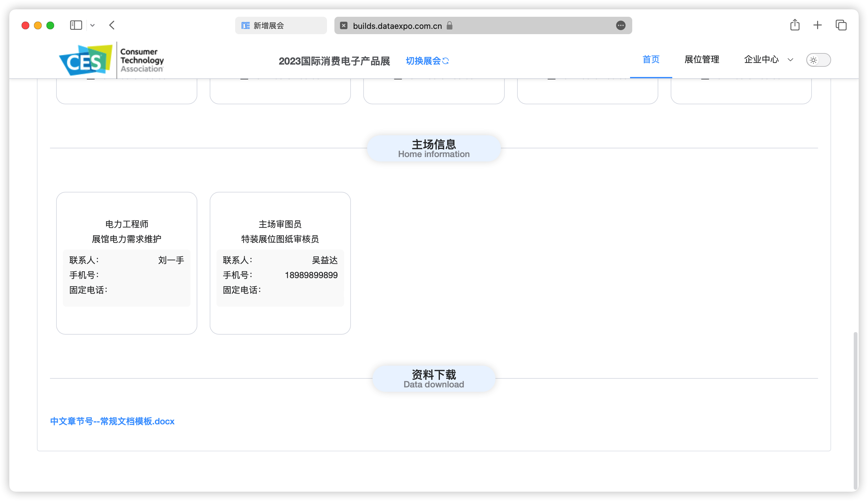Click the 电力工程师 card title
868x501 pixels.
[x=127, y=224]
